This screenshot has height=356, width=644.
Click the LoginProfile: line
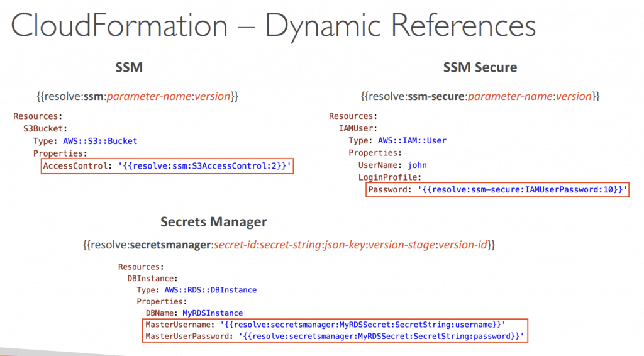(390, 177)
